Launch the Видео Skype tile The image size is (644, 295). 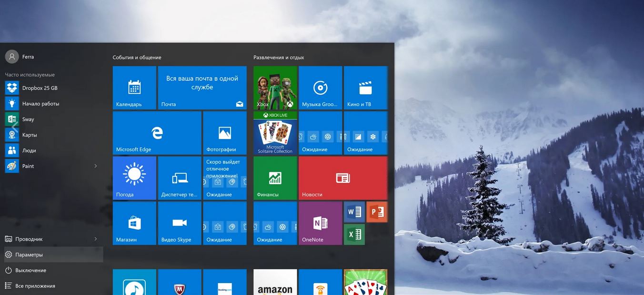180,223
